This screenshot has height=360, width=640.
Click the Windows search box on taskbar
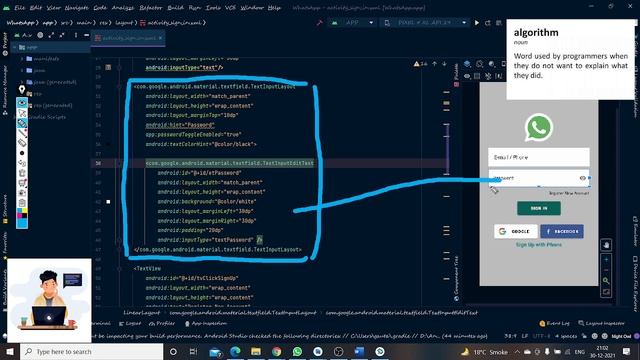tap(92, 351)
